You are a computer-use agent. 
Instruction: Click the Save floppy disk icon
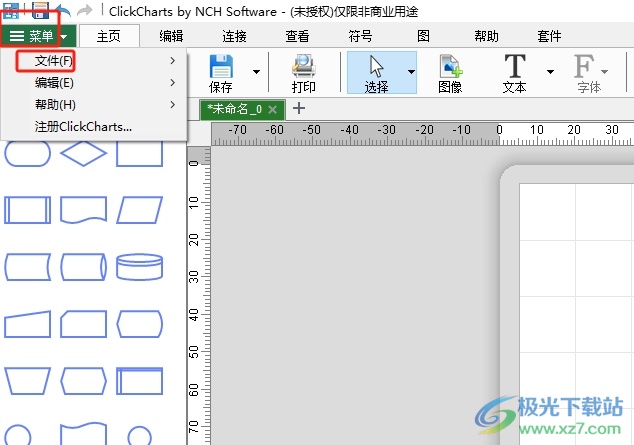pos(221,67)
